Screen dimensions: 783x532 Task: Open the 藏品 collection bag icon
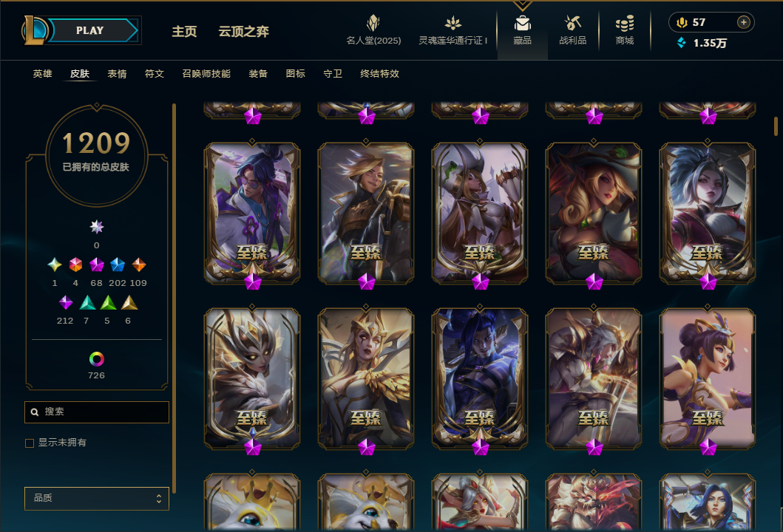[x=522, y=24]
